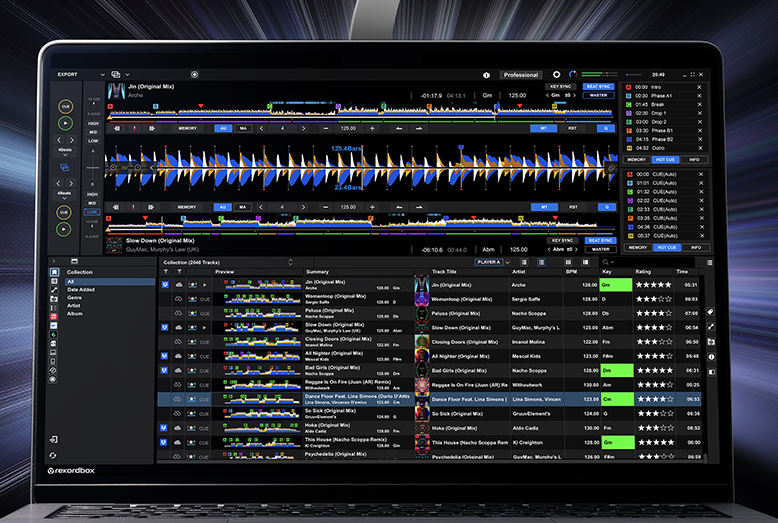Adjust deck A A-GAIN knob

pos(93,106)
